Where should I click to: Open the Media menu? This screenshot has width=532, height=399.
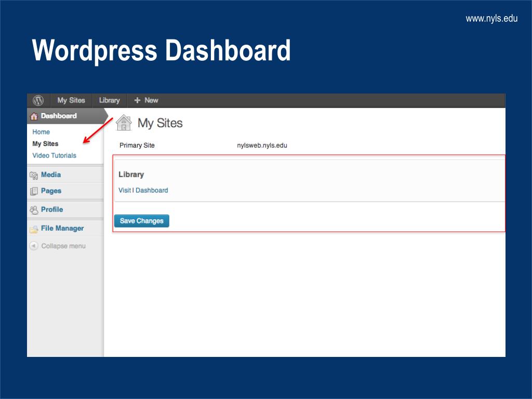click(x=51, y=175)
